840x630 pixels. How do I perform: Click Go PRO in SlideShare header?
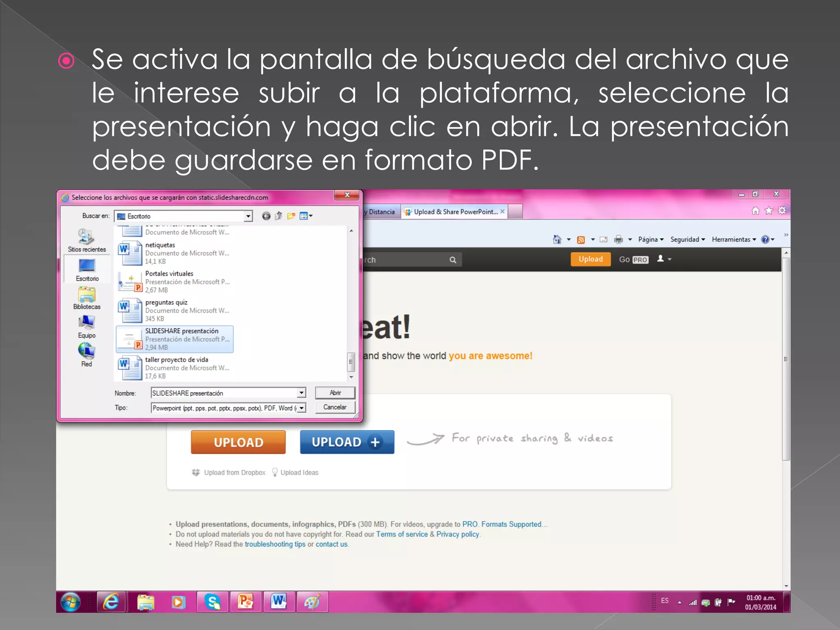tap(634, 260)
